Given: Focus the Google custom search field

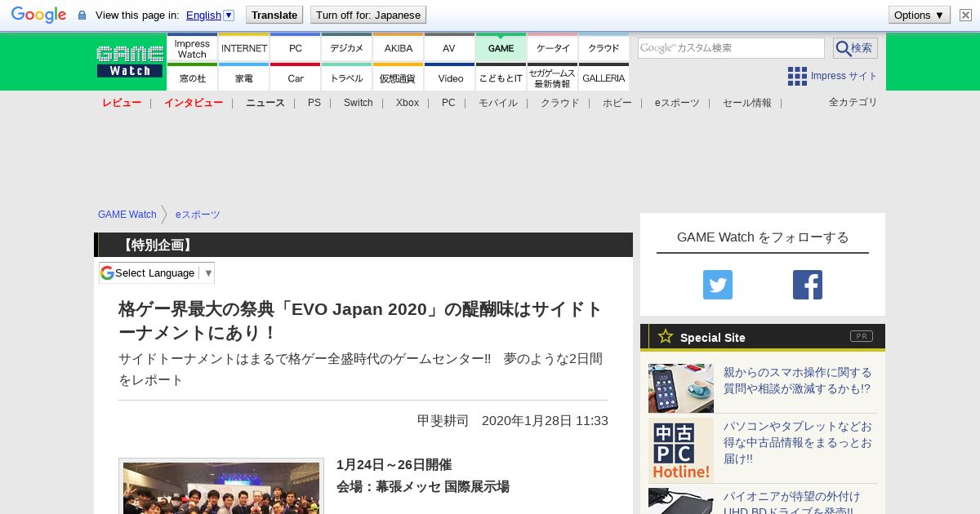Looking at the screenshot, I should pyautogui.click(x=731, y=48).
